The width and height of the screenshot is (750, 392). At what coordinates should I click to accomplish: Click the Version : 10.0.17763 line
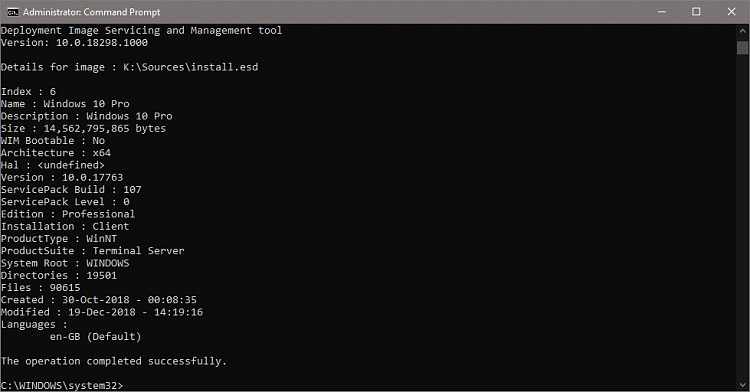(x=62, y=177)
